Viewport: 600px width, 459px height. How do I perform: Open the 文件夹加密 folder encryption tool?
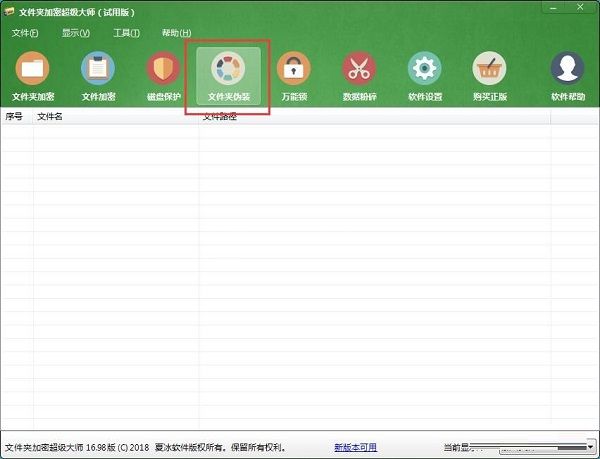point(33,76)
